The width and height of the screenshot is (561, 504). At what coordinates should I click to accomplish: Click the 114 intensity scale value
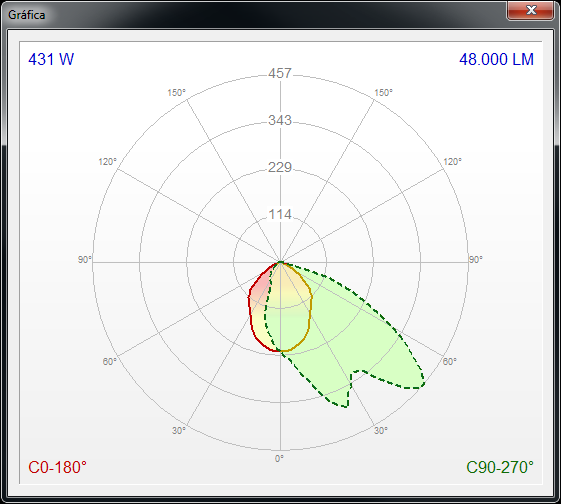pos(280,214)
